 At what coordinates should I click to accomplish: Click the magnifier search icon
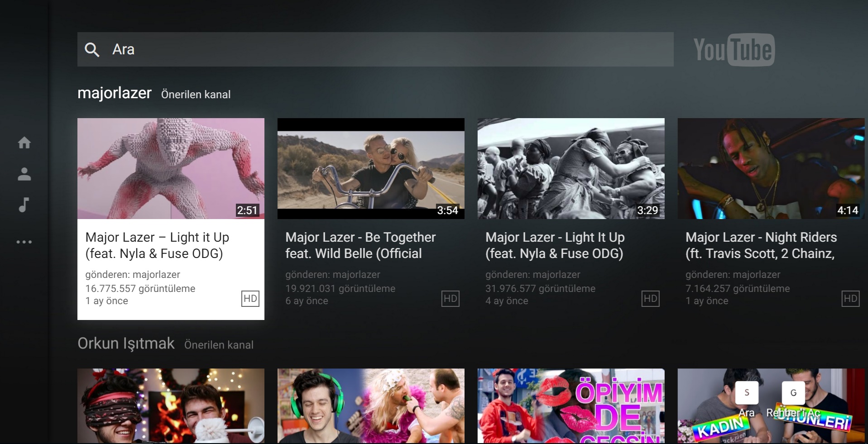[x=92, y=49]
